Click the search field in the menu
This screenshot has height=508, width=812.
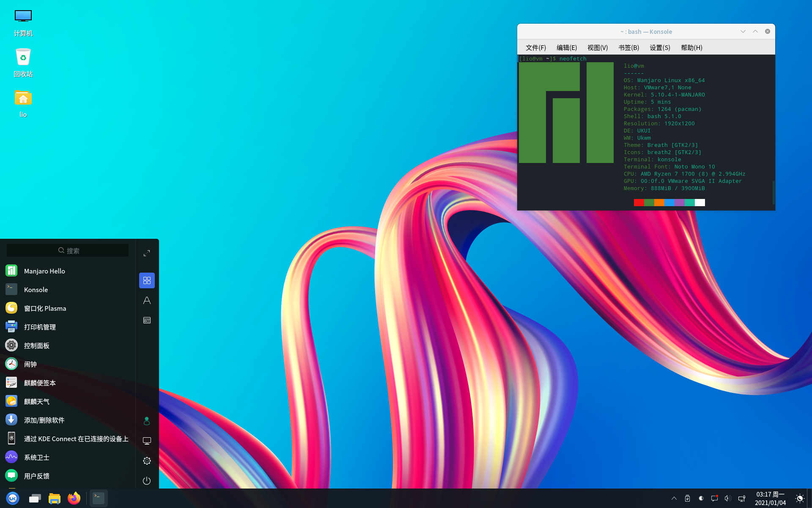tap(67, 250)
